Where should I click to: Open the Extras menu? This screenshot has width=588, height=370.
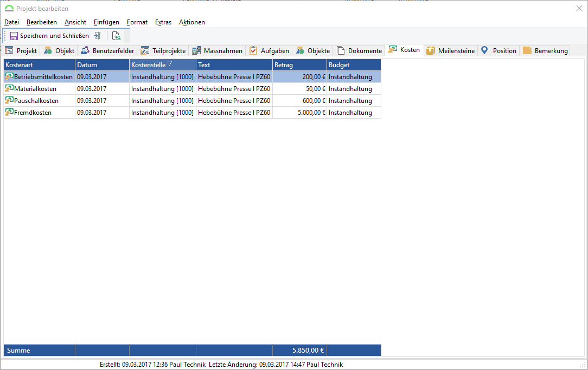[x=163, y=22]
